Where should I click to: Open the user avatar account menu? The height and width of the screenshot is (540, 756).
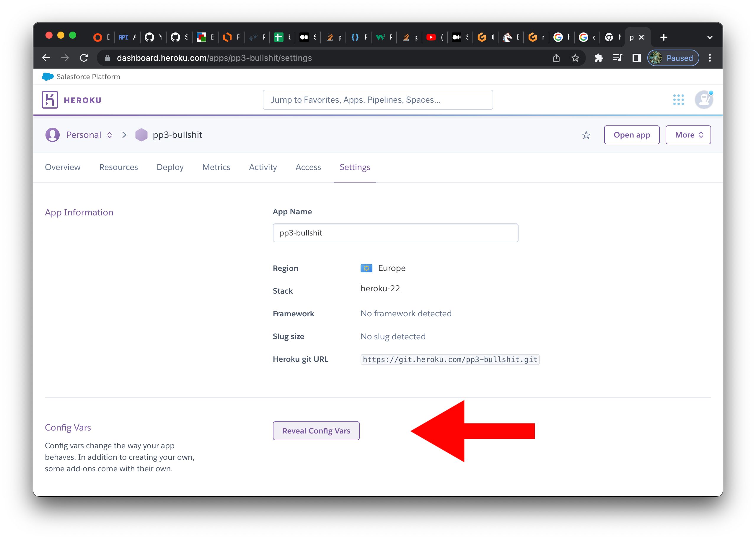pyautogui.click(x=703, y=100)
